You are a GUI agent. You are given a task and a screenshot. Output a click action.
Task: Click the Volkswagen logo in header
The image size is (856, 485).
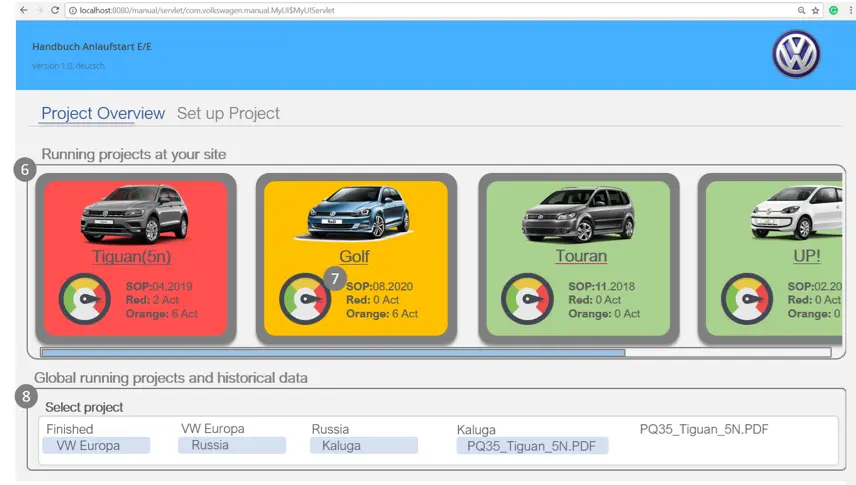tap(796, 54)
